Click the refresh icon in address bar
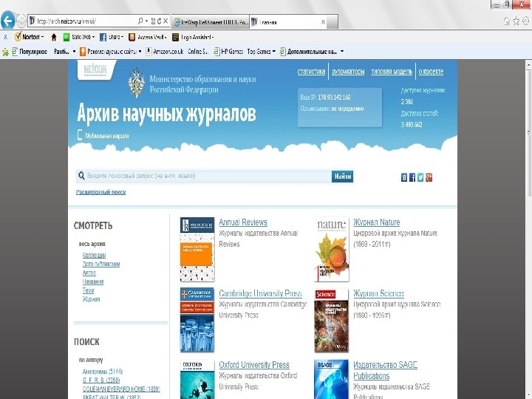The image size is (532, 399). (159, 21)
